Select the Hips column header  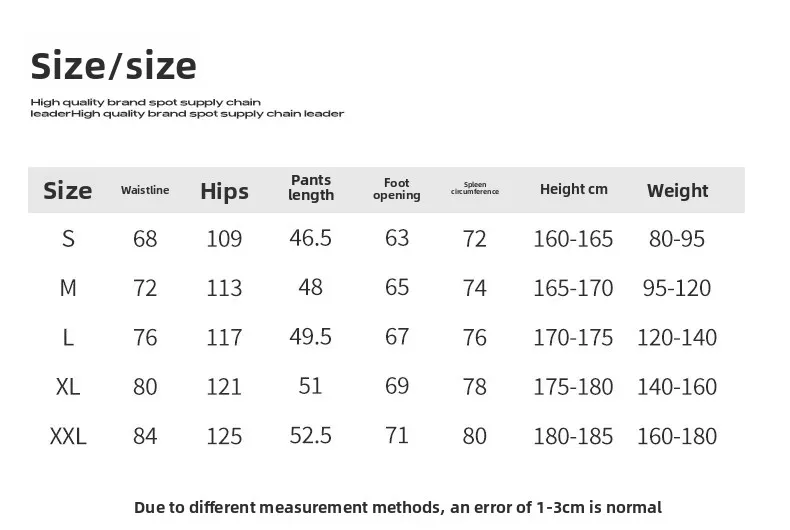(x=224, y=191)
